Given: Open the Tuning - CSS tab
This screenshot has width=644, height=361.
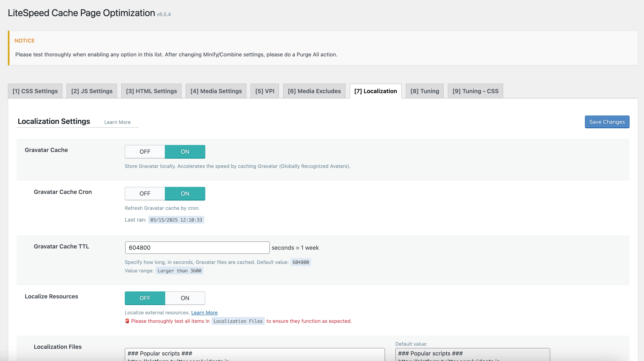Looking at the screenshot, I should [x=475, y=91].
